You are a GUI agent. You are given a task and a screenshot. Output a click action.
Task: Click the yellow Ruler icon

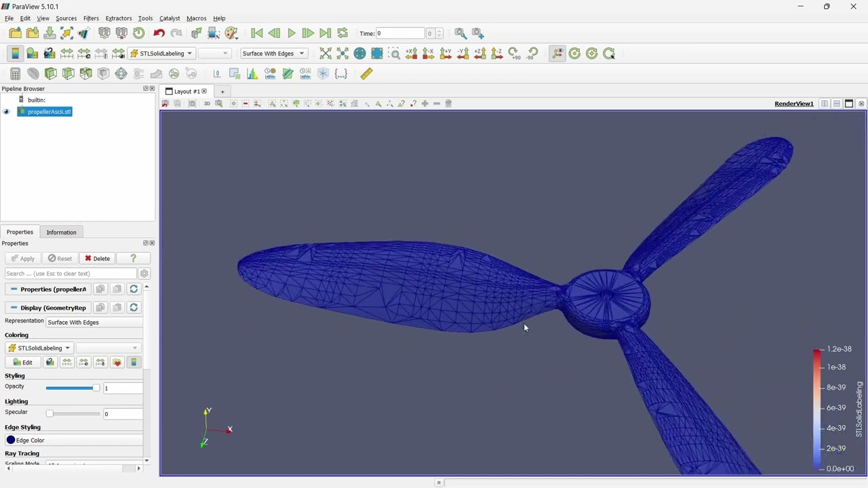pyautogui.click(x=366, y=74)
